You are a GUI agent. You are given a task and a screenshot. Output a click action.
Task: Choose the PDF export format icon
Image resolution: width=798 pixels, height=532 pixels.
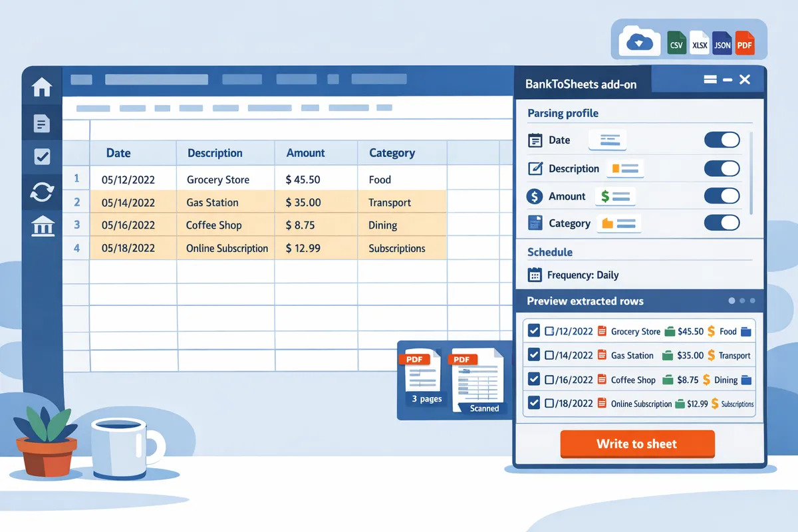[x=745, y=44]
